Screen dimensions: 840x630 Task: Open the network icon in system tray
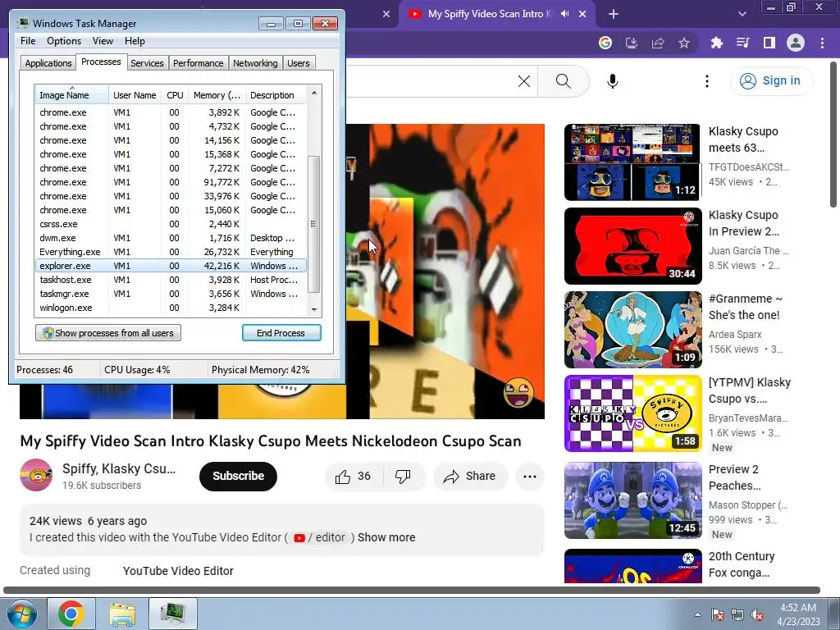pos(737,614)
